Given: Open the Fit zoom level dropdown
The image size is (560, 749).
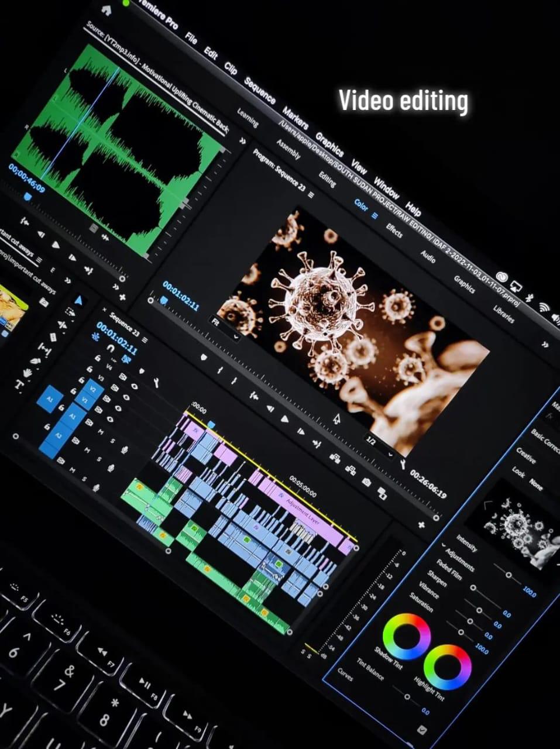Looking at the screenshot, I should [x=225, y=329].
